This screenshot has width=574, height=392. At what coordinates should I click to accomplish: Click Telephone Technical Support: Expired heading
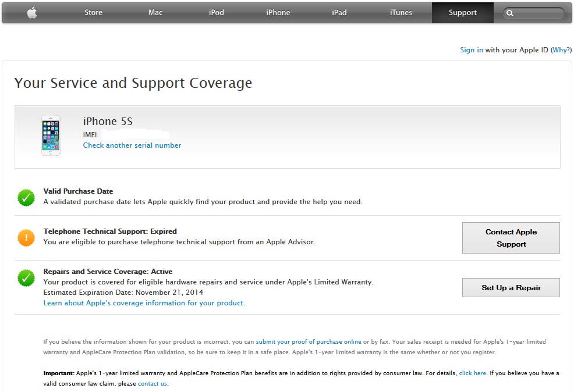coord(110,231)
